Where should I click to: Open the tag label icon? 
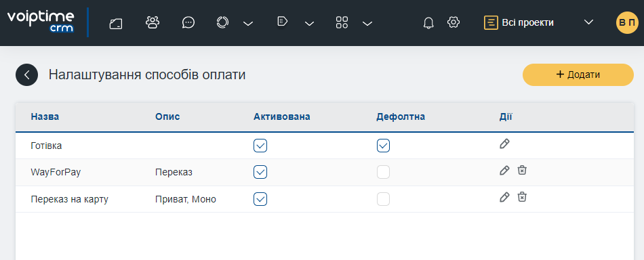click(283, 22)
